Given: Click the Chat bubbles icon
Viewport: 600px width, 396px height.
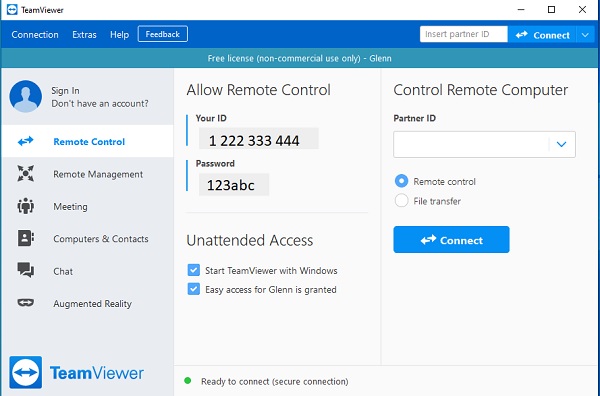Looking at the screenshot, I should coord(26,270).
